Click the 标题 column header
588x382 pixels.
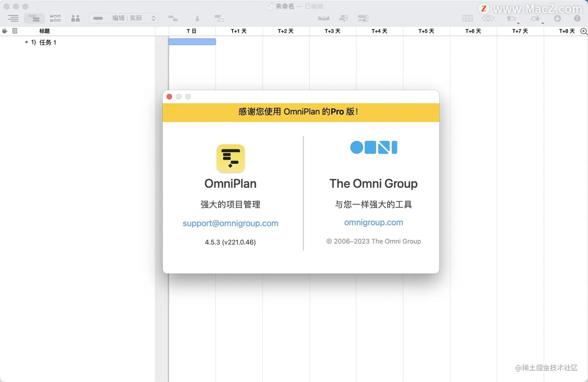tap(44, 31)
